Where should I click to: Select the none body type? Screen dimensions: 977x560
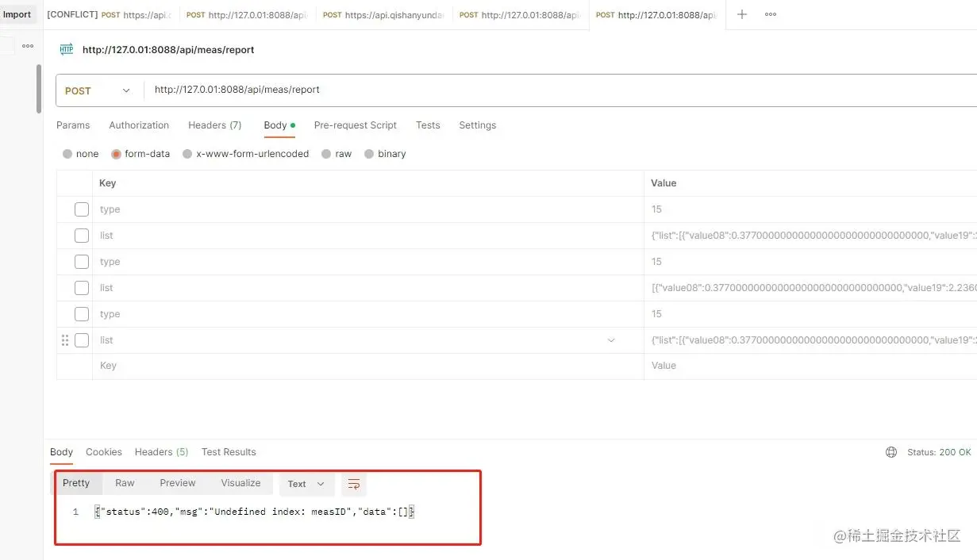click(x=81, y=154)
